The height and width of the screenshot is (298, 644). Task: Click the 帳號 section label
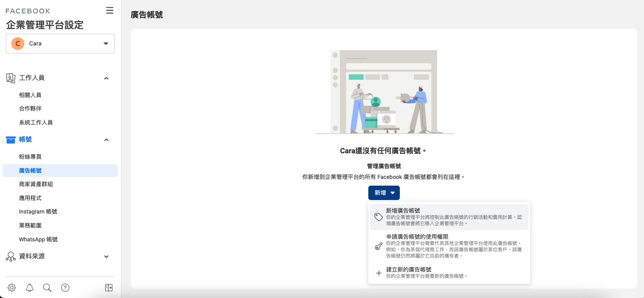coord(26,139)
